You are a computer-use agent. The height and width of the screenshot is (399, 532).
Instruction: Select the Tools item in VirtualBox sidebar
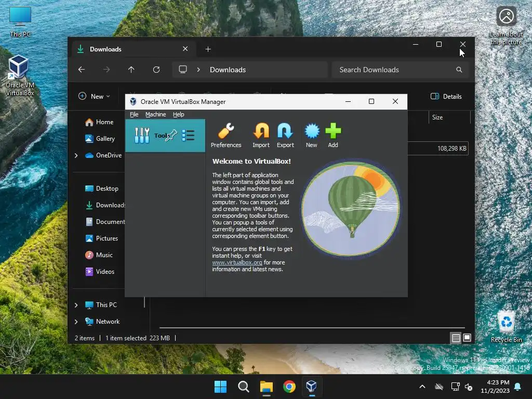click(165, 136)
